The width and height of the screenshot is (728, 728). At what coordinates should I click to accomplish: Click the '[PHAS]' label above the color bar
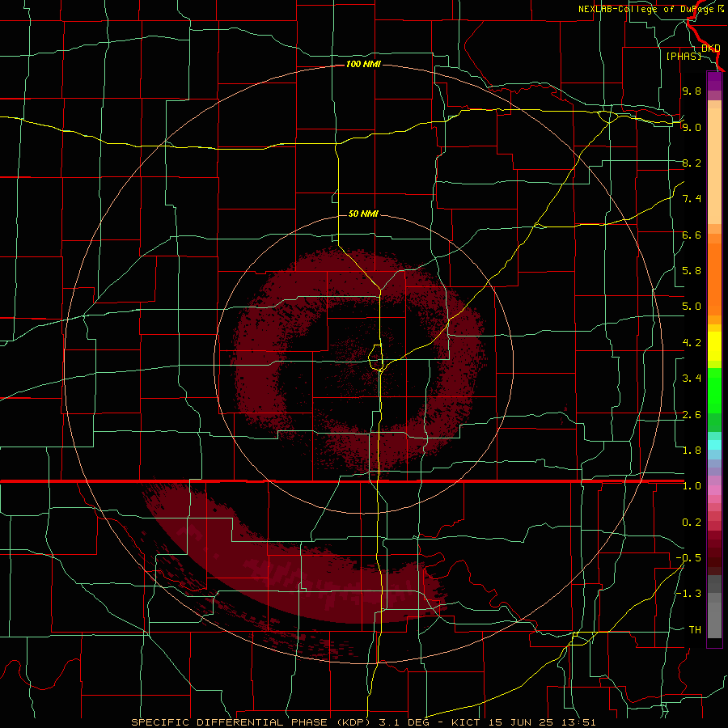(684, 56)
